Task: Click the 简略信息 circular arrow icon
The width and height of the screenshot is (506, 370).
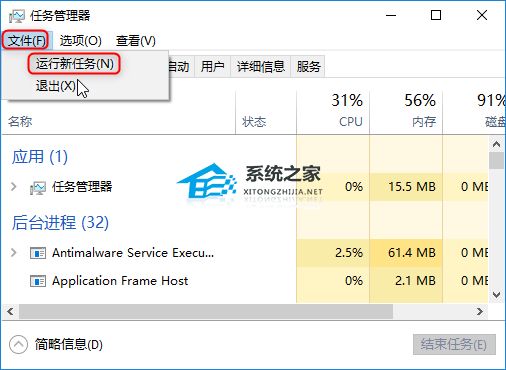Action: (18, 344)
